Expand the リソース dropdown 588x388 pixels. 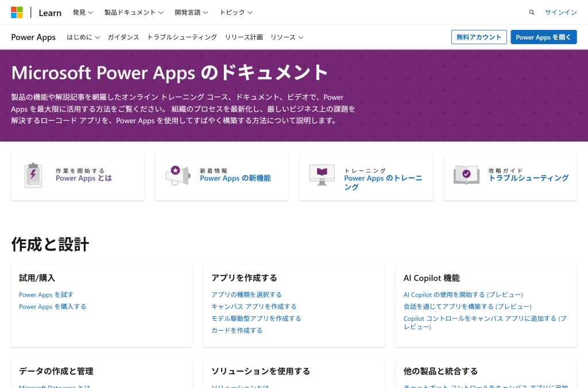click(x=287, y=37)
